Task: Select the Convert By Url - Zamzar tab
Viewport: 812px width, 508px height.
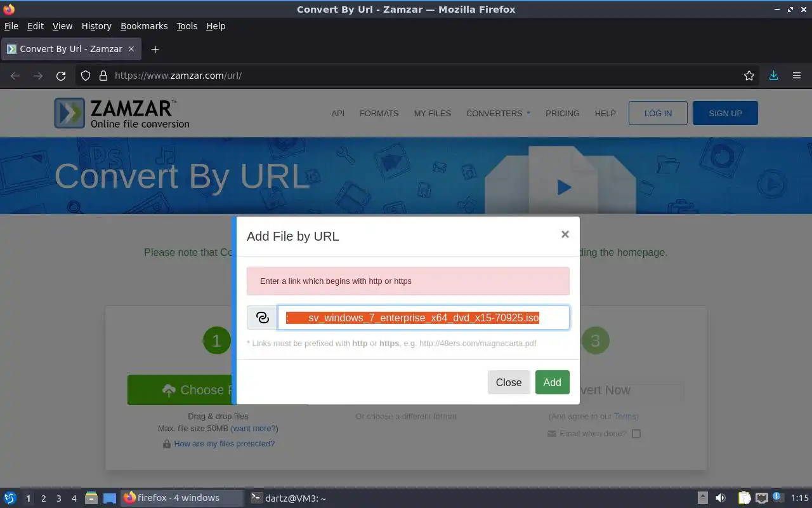Action: coord(71,49)
